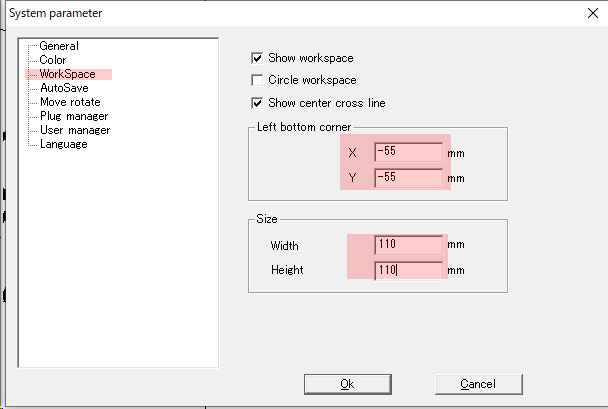Open Language settings
The image size is (608, 409).
pos(64,144)
